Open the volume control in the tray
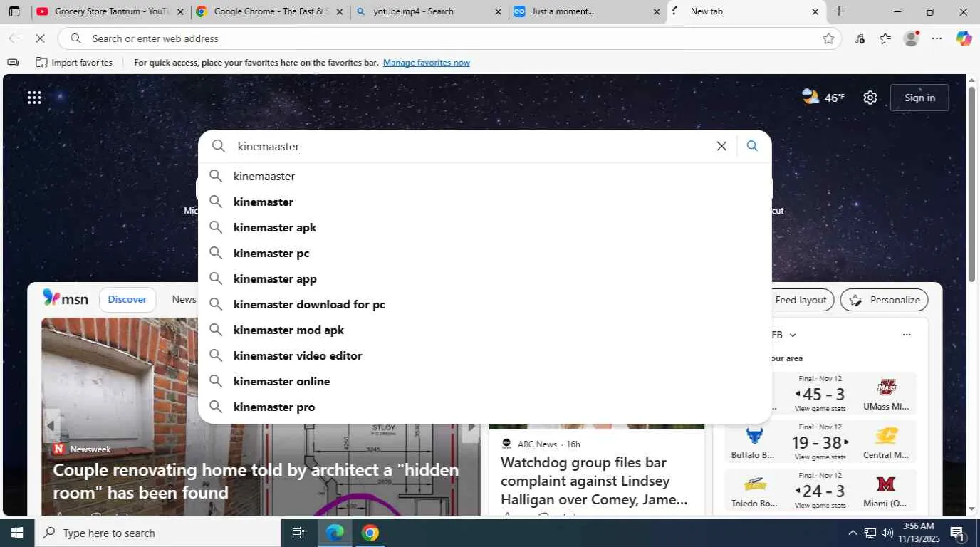980x547 pixels. [x=887, y=533]
